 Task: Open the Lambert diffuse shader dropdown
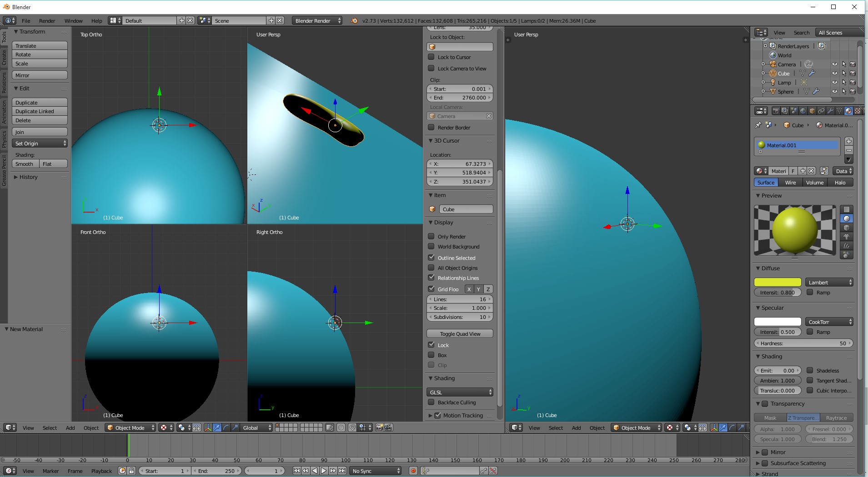click(829, 282)
